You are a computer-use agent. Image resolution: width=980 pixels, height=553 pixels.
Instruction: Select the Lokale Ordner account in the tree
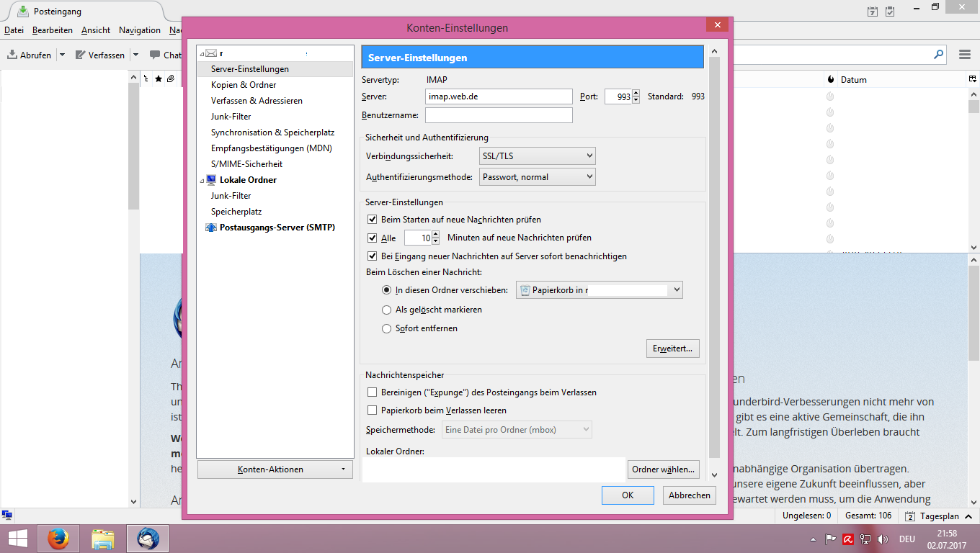pos(248,180)
